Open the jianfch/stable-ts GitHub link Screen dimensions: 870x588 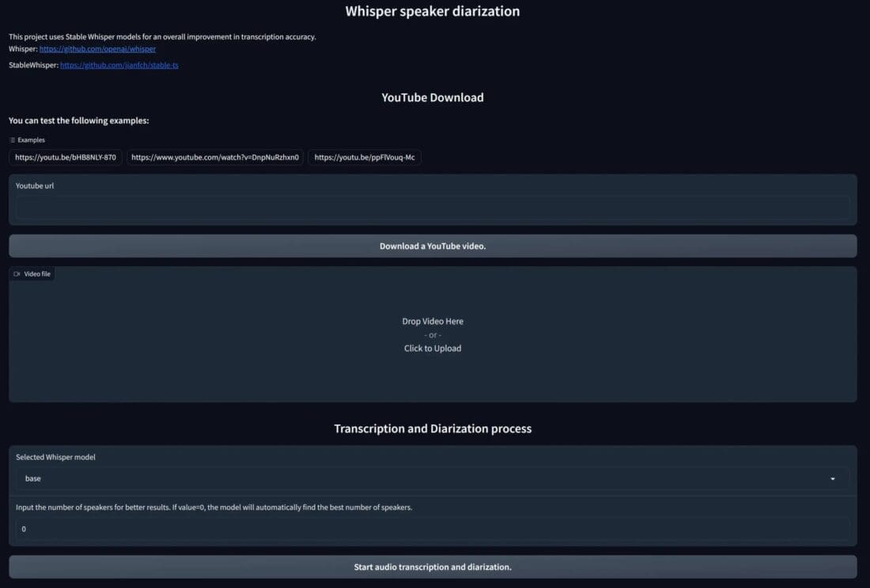click(119, 66)
